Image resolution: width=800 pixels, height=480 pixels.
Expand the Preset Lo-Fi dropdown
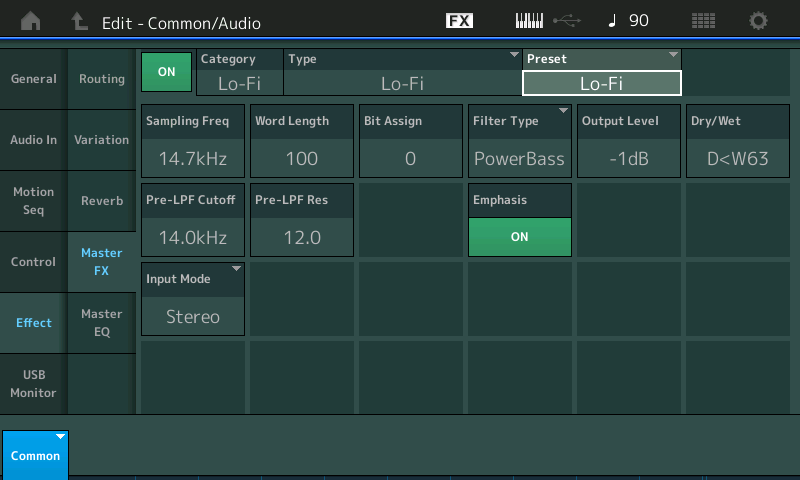point(602,72)
